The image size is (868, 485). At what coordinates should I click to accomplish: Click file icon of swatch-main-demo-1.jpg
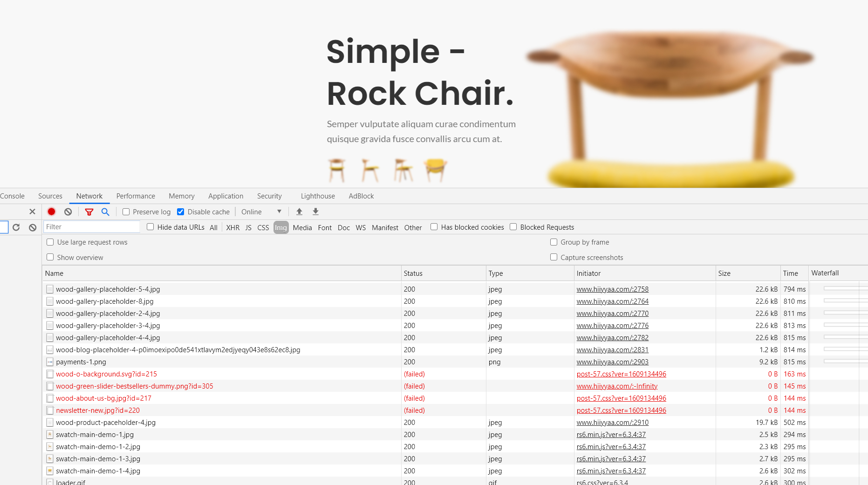[x=50, y=435]
